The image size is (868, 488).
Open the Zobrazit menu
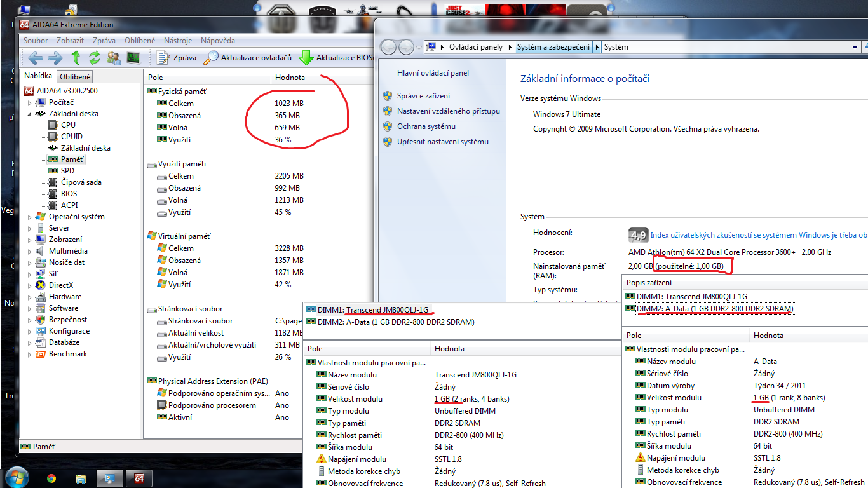coord(70,40)
